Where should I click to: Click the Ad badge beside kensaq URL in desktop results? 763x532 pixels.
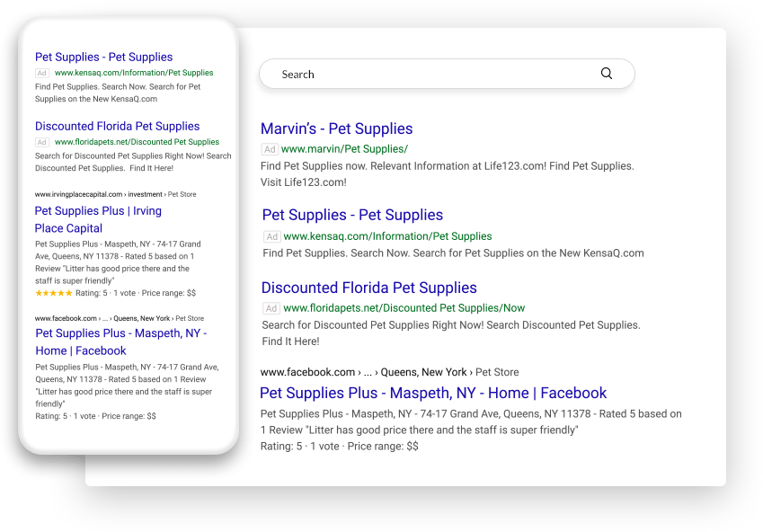click(271, 236)
